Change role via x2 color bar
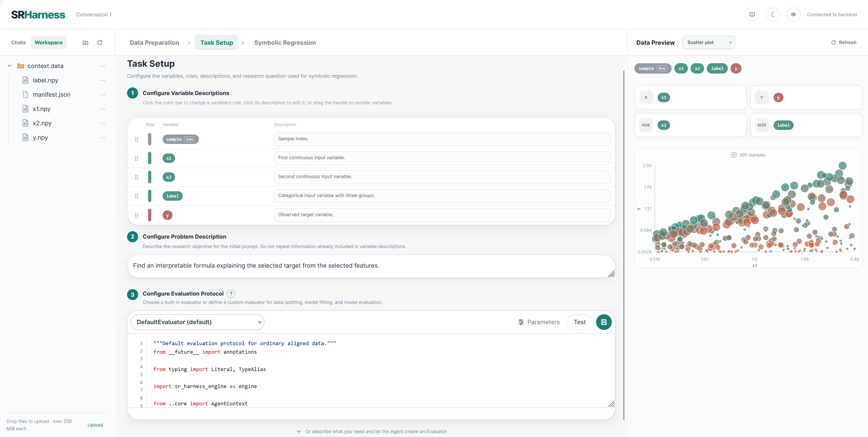The height and width of the screenshot is (437, 868). pos(150,177)
